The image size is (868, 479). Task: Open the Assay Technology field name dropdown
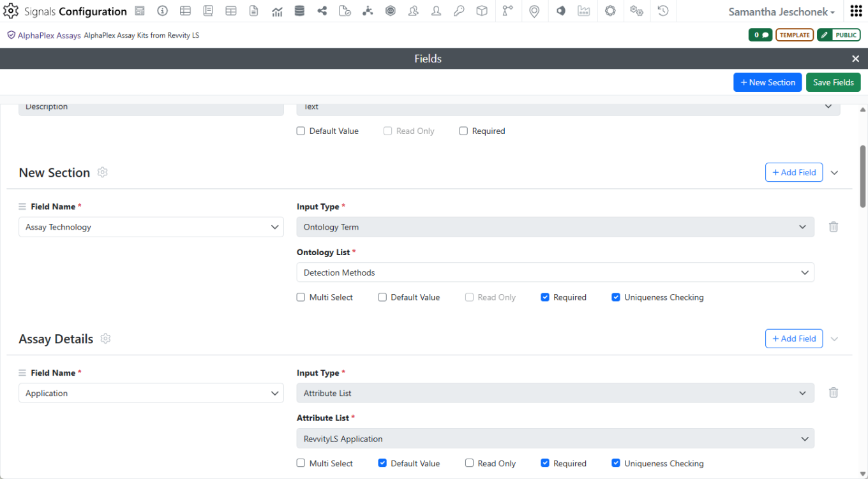click(x=151, y=227)
